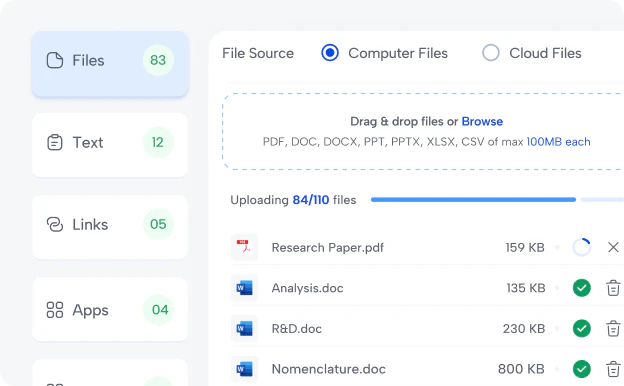Click the Computer Files label text

(x=398, y=53)
